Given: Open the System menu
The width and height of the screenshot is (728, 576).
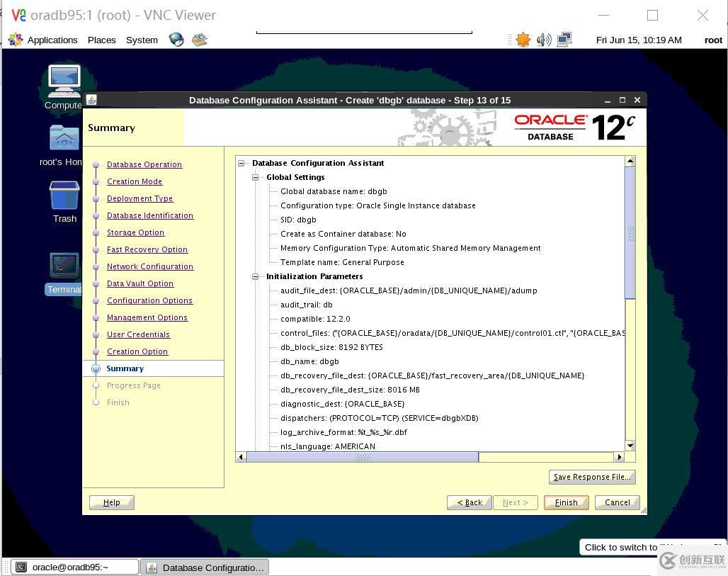Looking at the screenshot, I should click(142, 40).
